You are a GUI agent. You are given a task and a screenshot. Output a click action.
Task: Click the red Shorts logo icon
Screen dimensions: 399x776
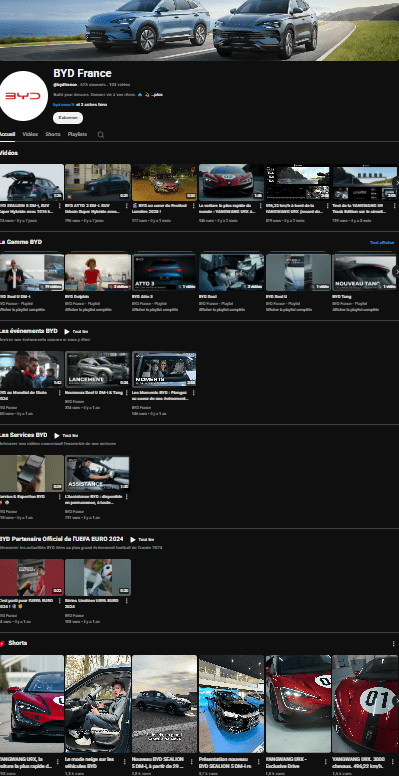[2, 643]
